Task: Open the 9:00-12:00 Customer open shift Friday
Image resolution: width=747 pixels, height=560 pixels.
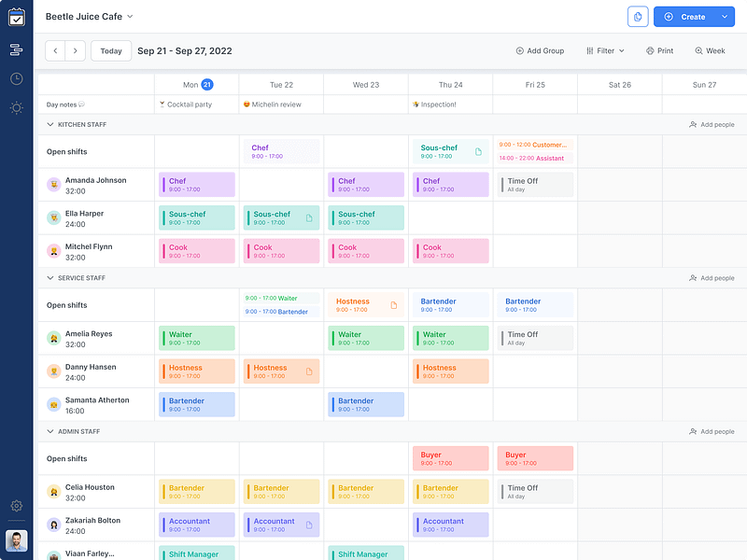Action: pyautogui.click(x=535, y=145)
